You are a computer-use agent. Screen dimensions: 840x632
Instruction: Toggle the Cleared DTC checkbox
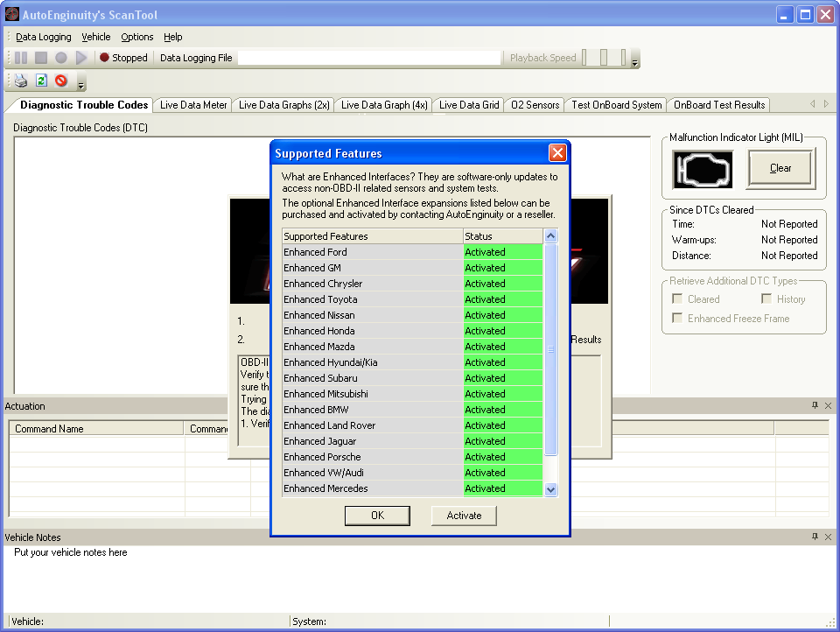(x=677, y=298)
